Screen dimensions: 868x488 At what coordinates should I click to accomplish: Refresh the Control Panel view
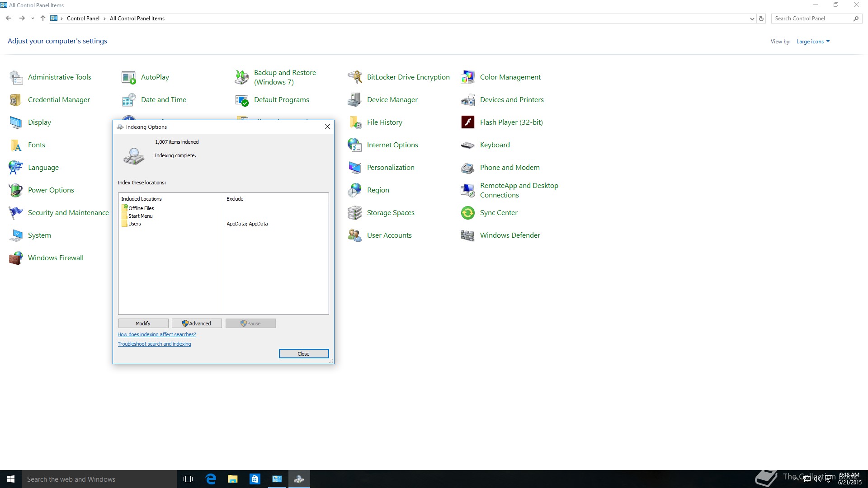(x=761, y=19)
